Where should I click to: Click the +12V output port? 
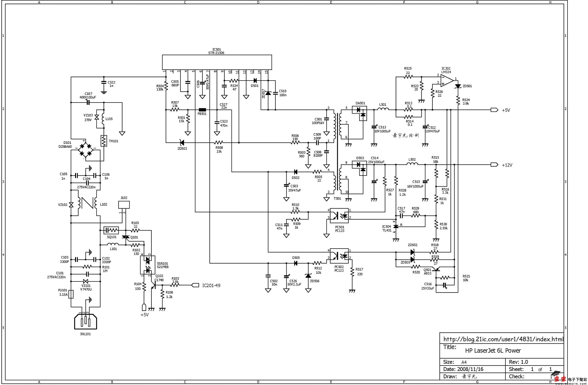[494, 165]
